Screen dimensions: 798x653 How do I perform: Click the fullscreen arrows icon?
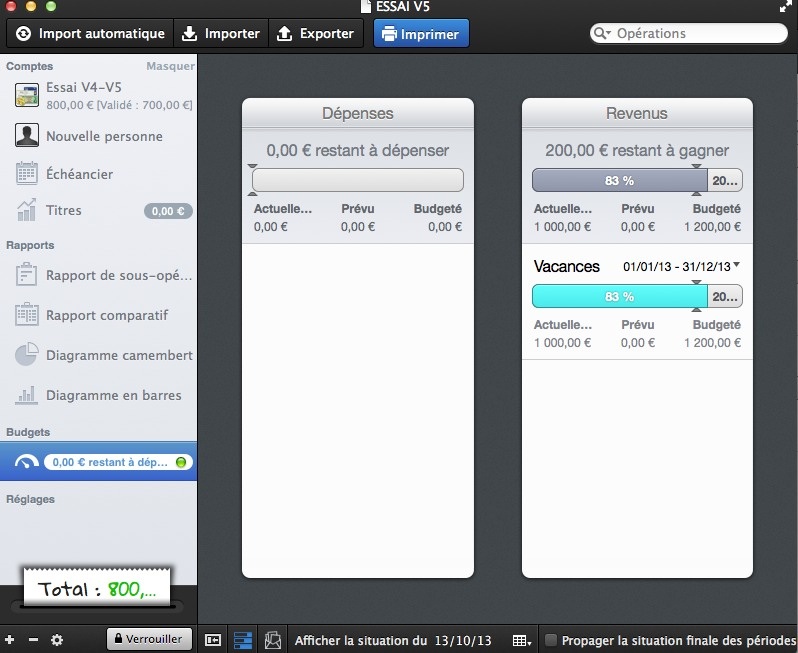[786, 6]
